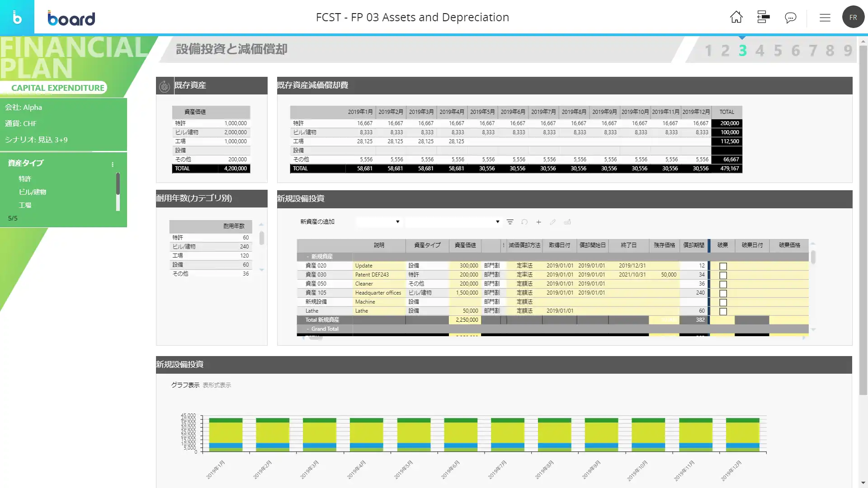This screenshot has width=868, height=488.
Task: Check the 破棄 checkbox for 資産 020
Action: [723, 266]
